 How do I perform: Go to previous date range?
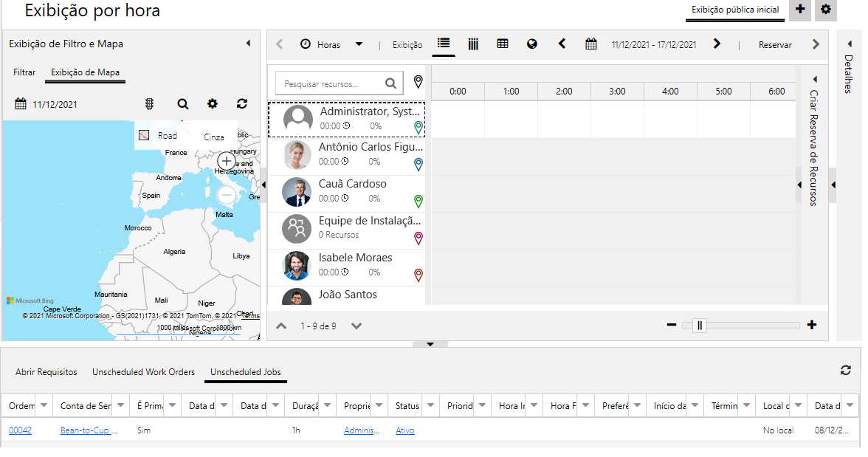(562, 44)
